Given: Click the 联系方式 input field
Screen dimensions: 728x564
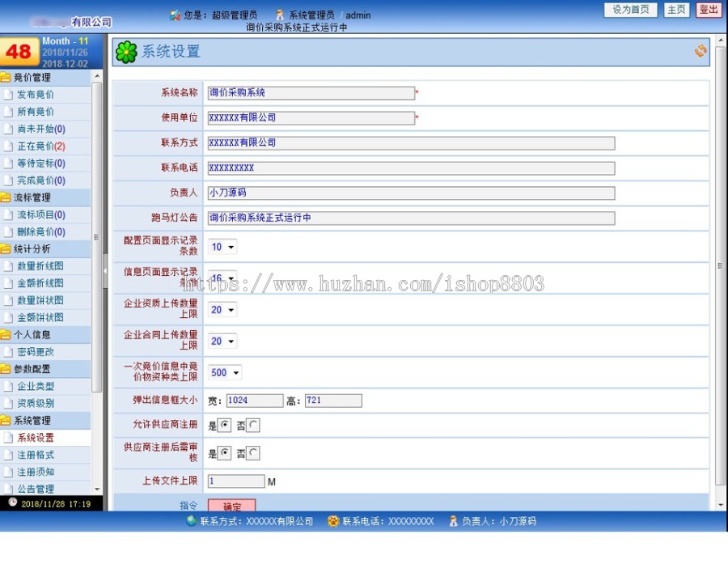Looking at the screenshot, I should click(412, 143).
